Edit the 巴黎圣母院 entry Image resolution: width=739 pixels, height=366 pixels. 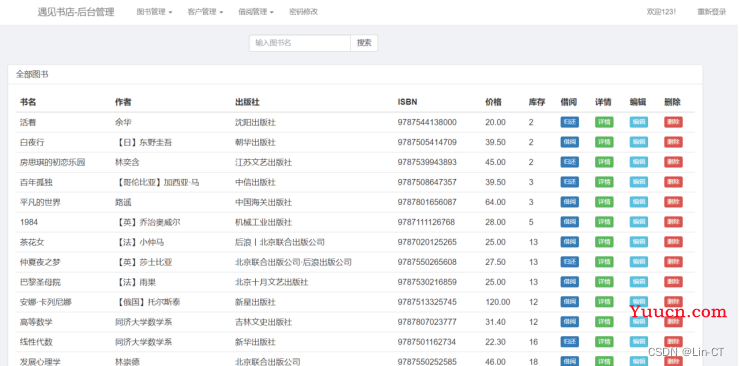[x=639, y=282]
